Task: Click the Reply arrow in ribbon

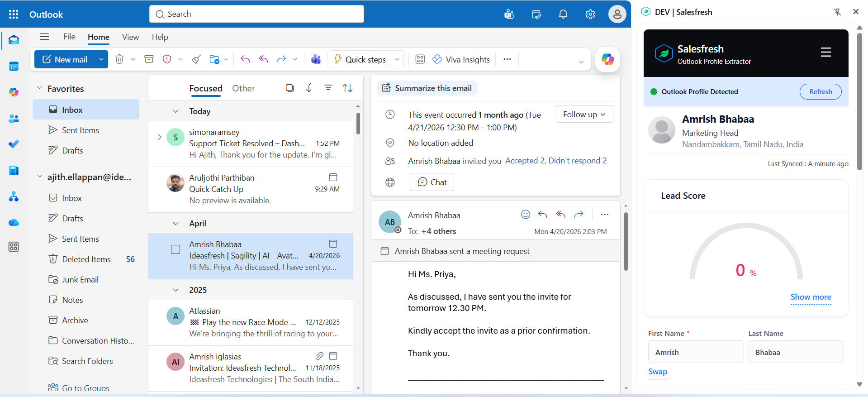Action: pyautogui.click(x=245, y=59)
